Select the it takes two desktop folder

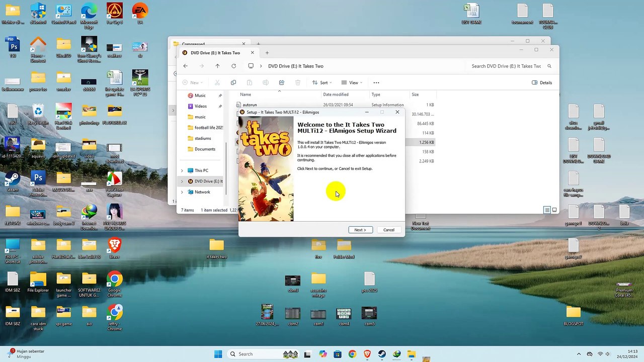point(216,249)
